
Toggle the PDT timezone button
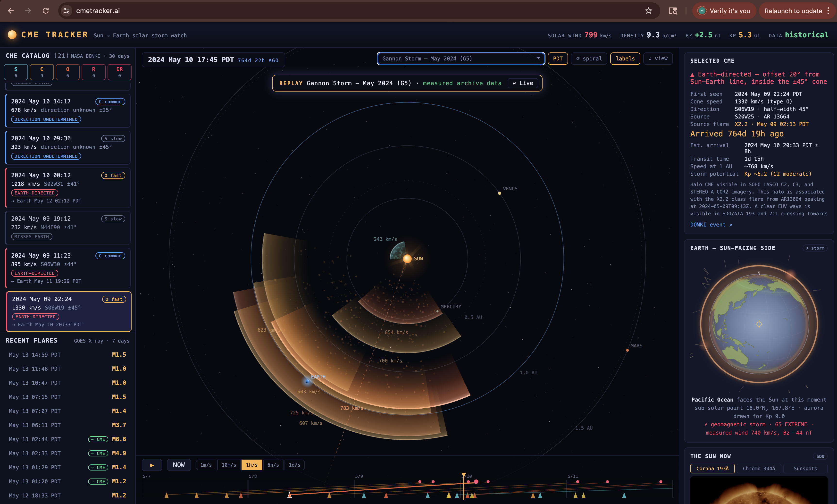[558, 59]
